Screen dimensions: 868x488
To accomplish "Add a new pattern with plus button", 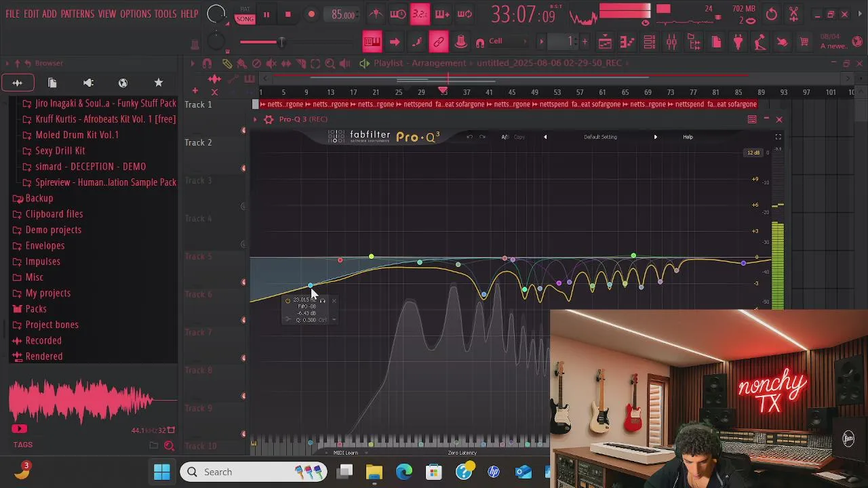I will point(585,42).
